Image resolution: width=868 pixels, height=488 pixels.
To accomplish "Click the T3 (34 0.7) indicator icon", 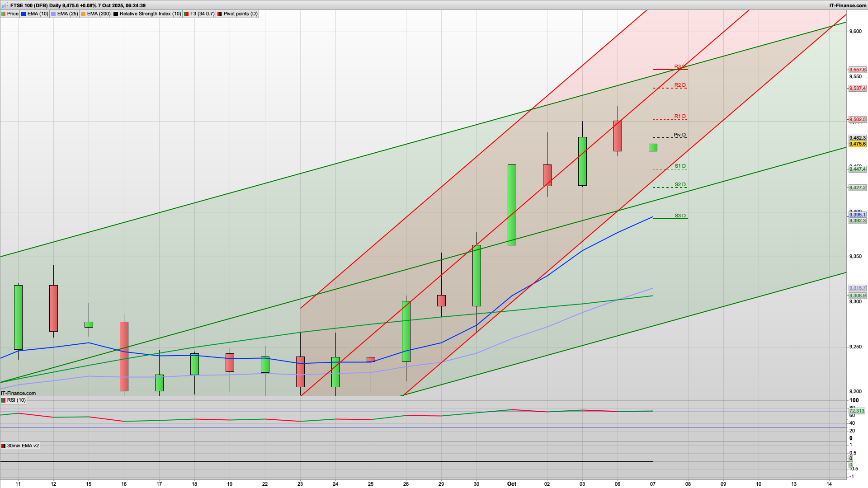I will [x=186, y=14].
